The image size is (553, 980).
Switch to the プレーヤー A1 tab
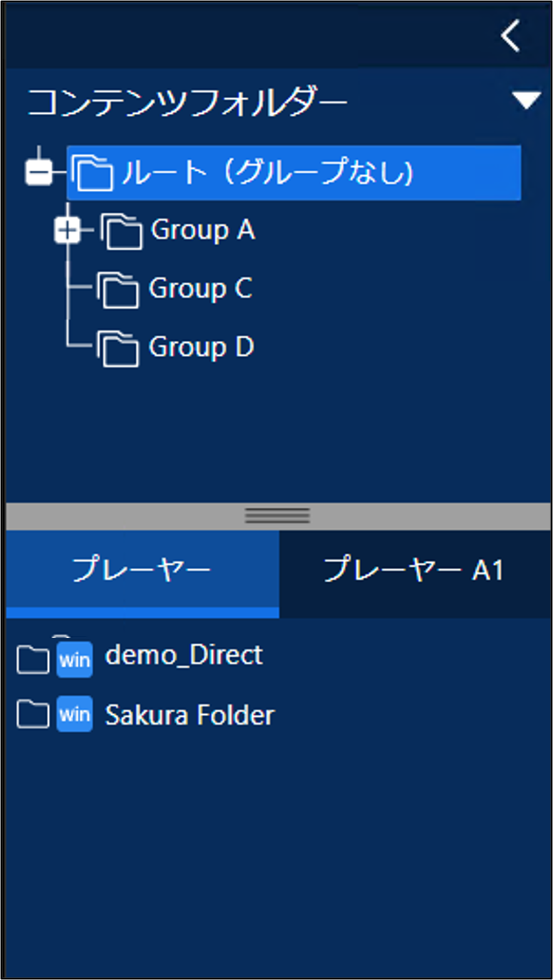(x=414, y=571)
